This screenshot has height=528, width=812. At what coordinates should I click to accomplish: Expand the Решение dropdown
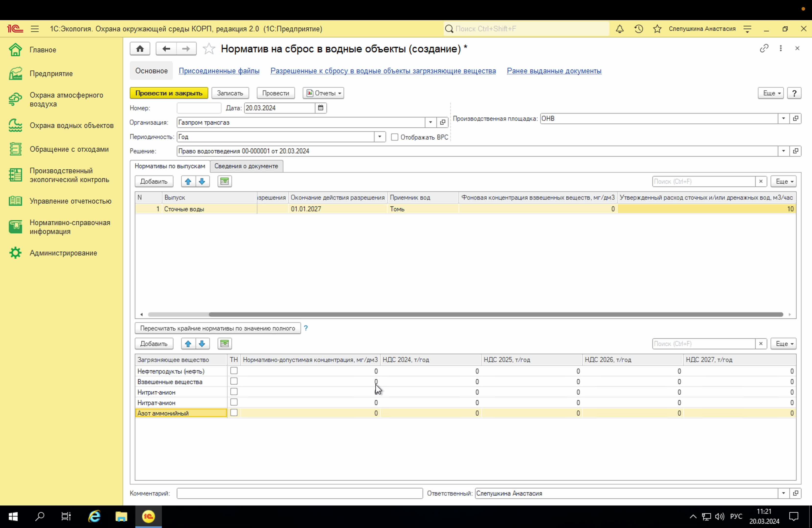pyautogui.click(x=783, y=151)
